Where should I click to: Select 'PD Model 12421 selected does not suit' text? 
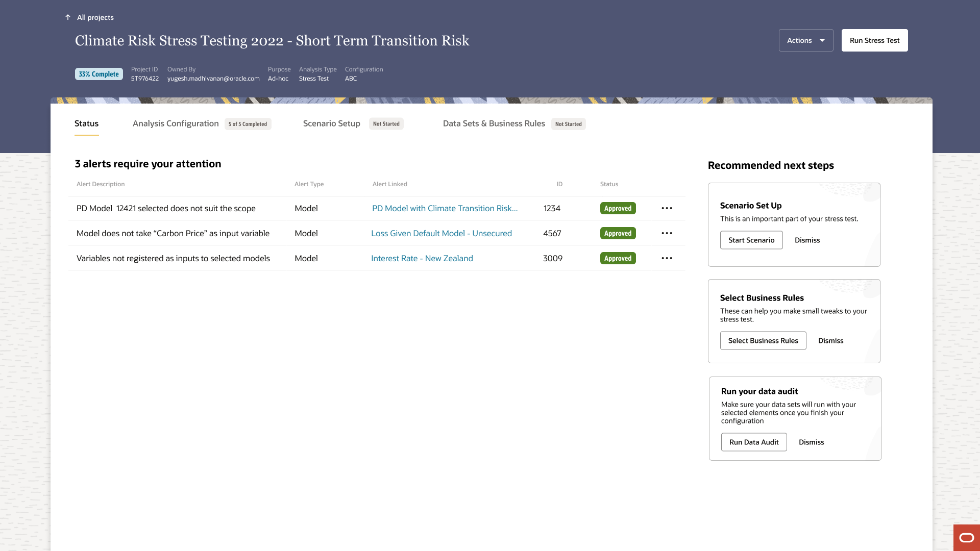click(x=166, y=208)
